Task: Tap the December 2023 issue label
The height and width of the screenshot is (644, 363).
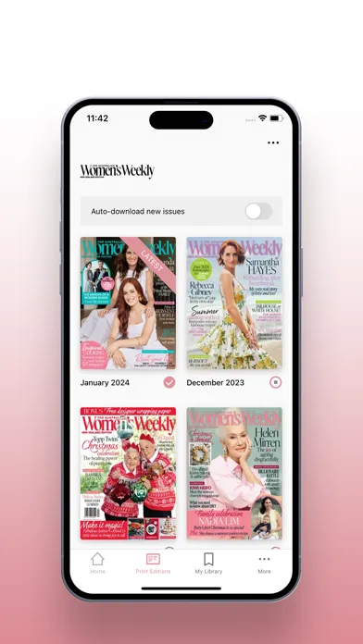Action: coord(216,383)
